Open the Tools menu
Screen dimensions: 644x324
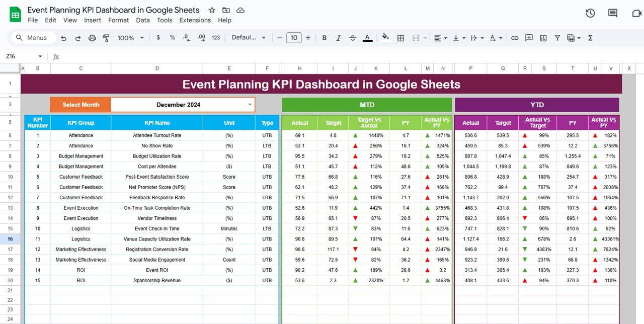coord(165,20)
